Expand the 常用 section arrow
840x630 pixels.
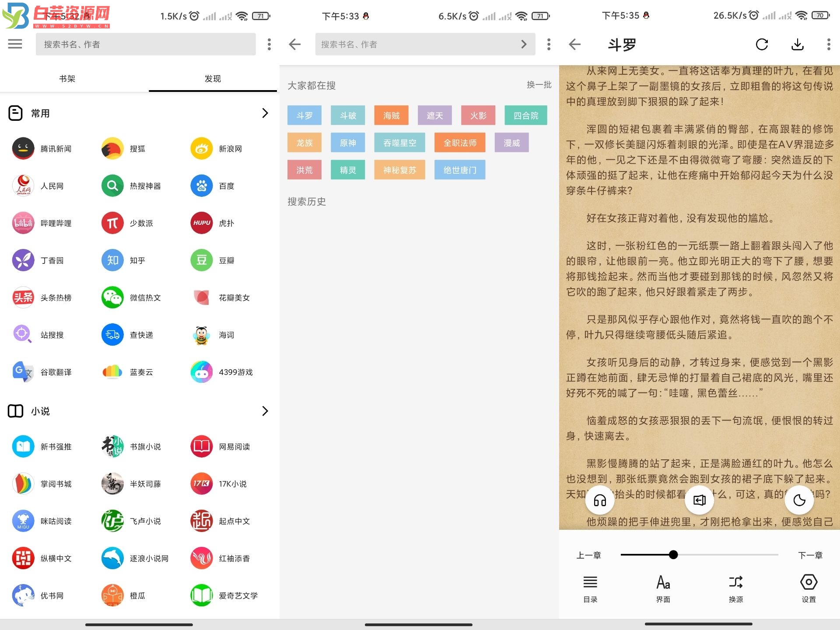[265, 113]
